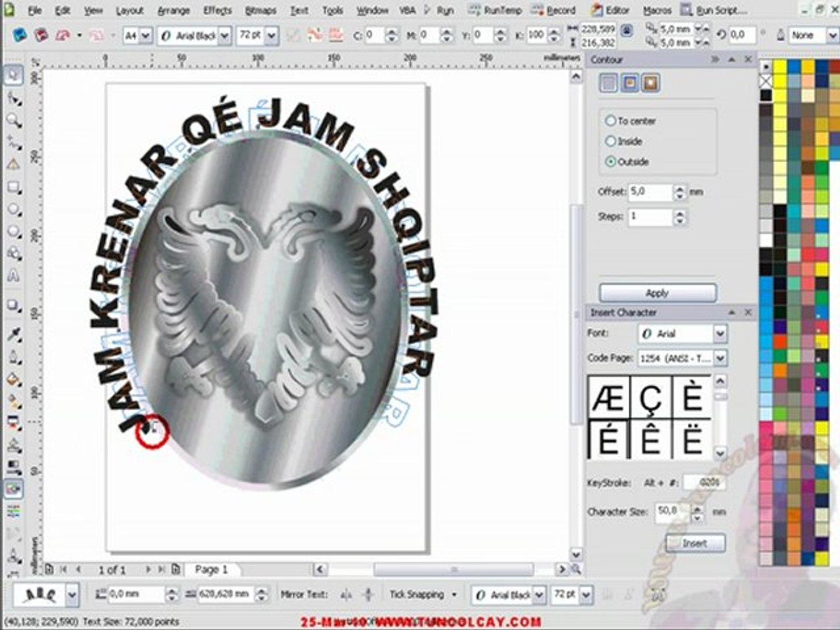Open the Tick Snapping dropdown
This screenshot has height=630, width=840.
(454, 595)
